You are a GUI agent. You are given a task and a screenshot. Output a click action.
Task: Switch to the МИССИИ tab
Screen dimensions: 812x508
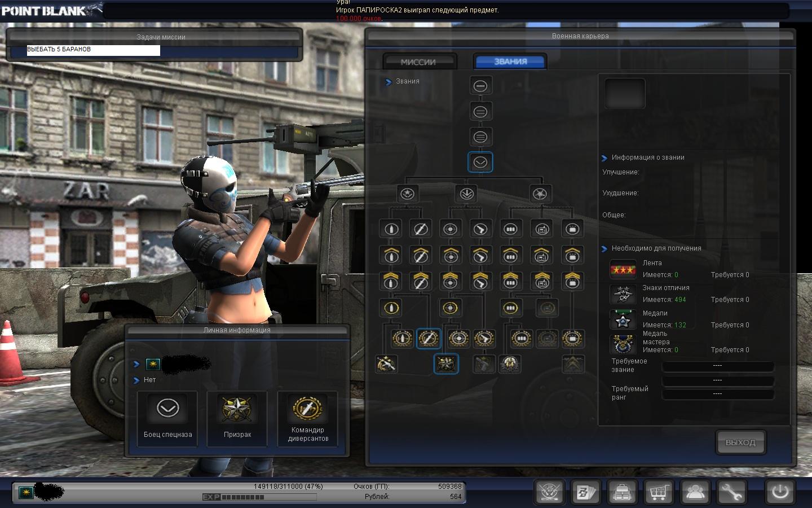point(418,62)
